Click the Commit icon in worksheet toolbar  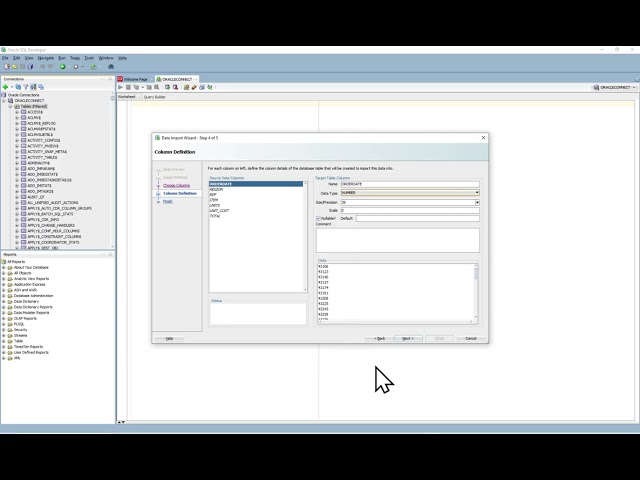pyautogui.click(x=167, y=87)
